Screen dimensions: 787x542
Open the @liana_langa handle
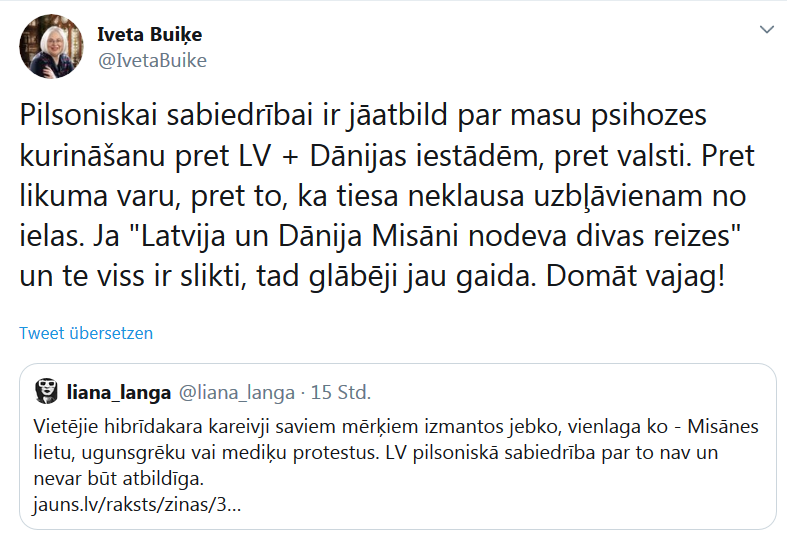(x=236, y=391)
